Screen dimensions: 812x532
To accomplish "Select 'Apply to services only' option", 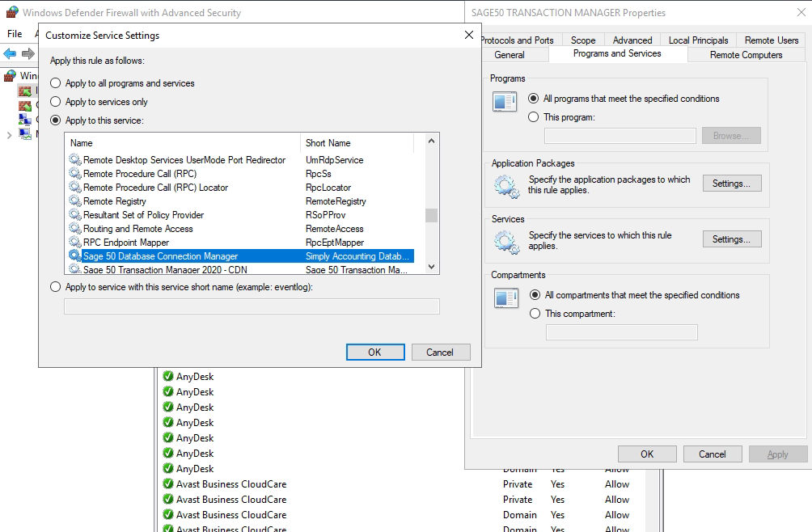I will 56,101.
